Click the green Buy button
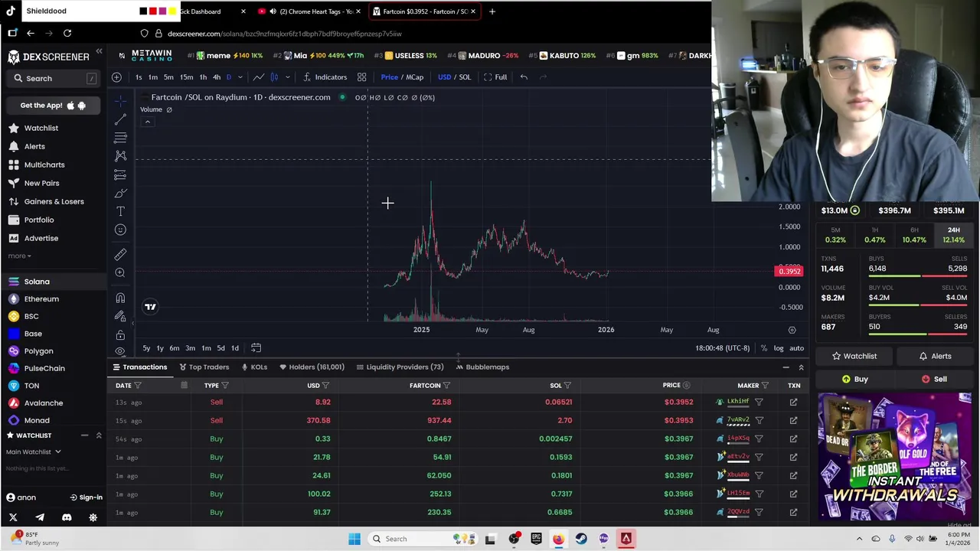 pos(854,379)
